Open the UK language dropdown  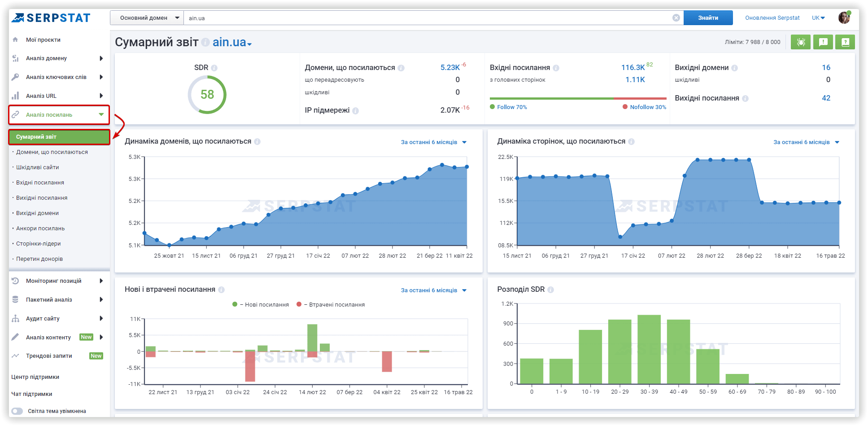coord(819,18)
